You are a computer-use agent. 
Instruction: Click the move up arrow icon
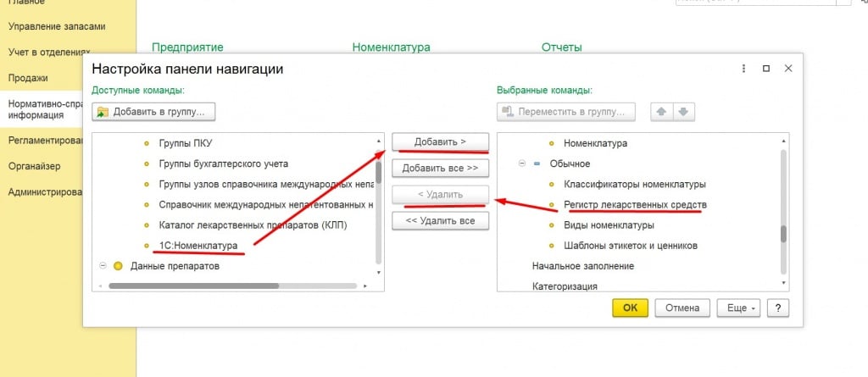(x=661, y=111)
